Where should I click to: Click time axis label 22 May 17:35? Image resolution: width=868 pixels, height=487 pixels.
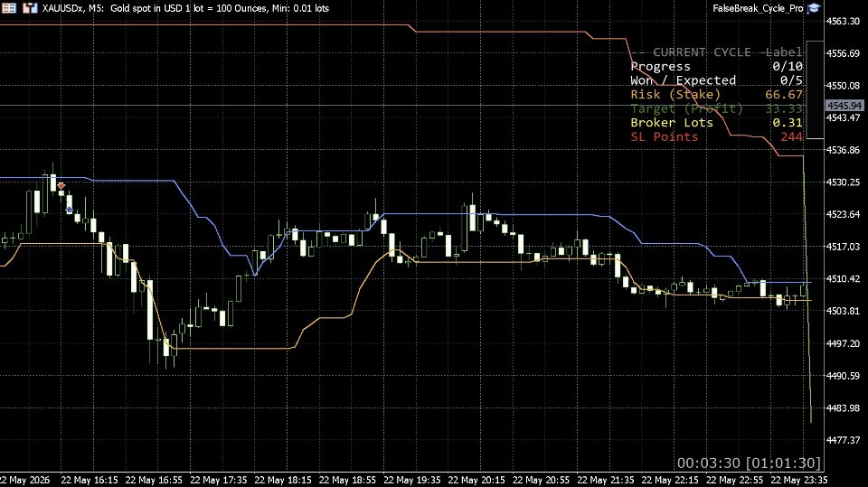(219, 480)
